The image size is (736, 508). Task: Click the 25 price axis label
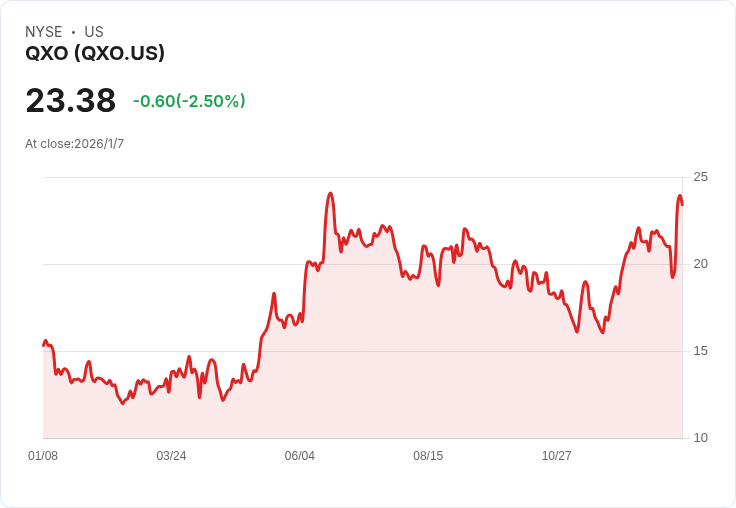(700, 177)
